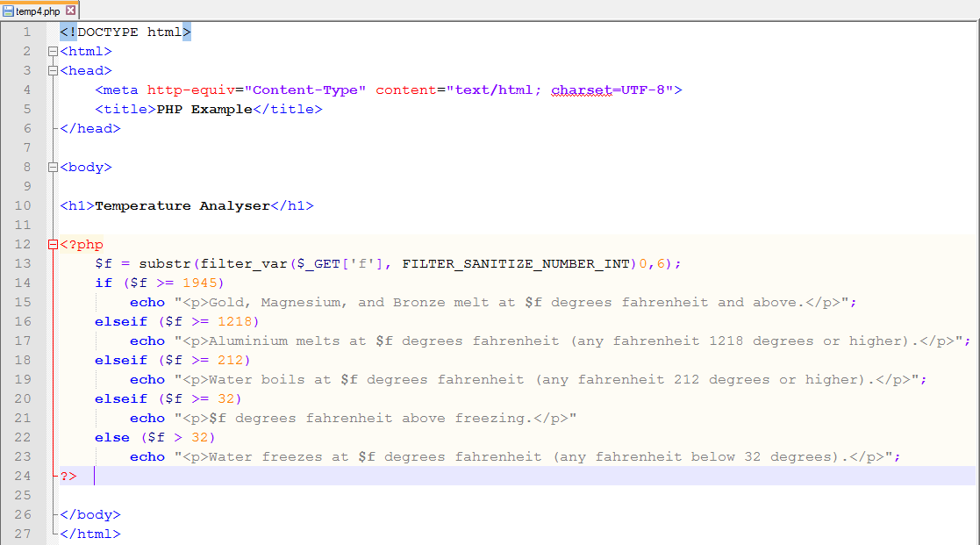Click the 'elseif' keyword on line 20
The width and height of the screenshot is (980, 545).
[121, 399]
